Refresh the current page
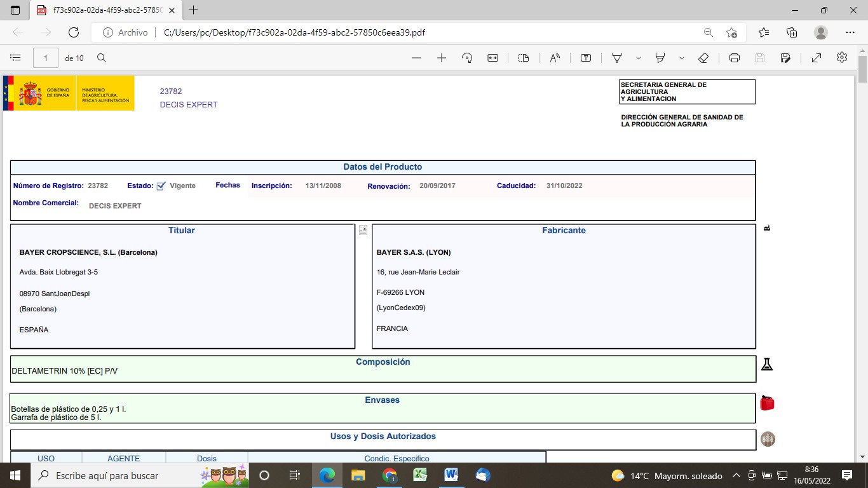868x488 pixels. [x=74, y=32]
